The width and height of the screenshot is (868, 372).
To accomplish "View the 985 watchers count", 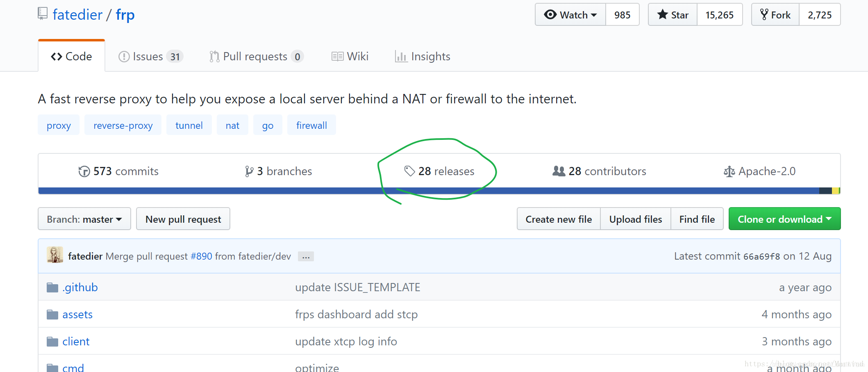I will click(x=622, y=15).
